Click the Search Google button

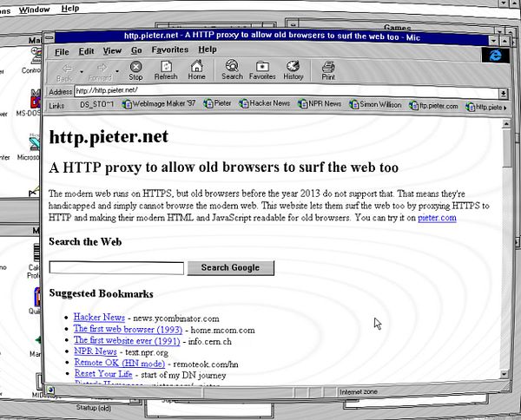(231, 268)
